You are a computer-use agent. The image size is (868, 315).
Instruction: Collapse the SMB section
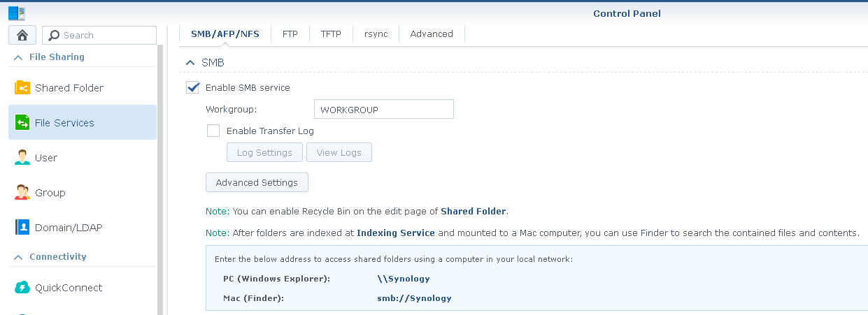pos(190,63)
